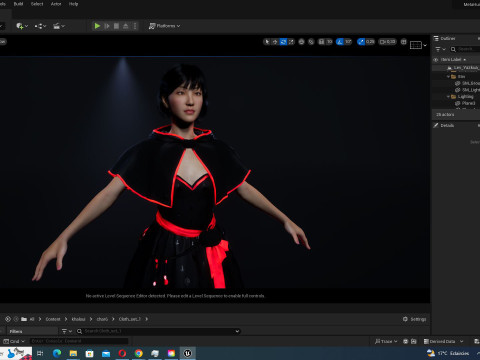This screenshot has height=360, width=480.
Task: Open the Trace dropdown in status bar
Action: [x=386, y=341]
